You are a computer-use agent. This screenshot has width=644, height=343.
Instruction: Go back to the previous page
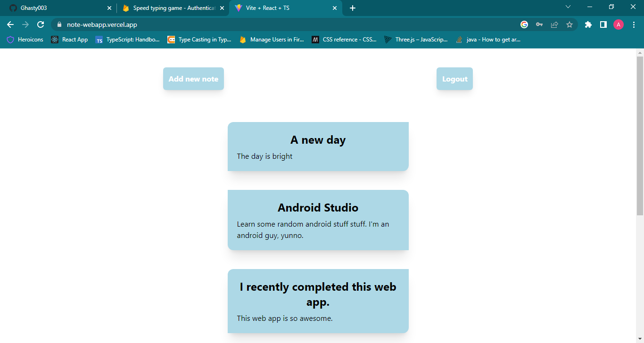click(10, 24)
